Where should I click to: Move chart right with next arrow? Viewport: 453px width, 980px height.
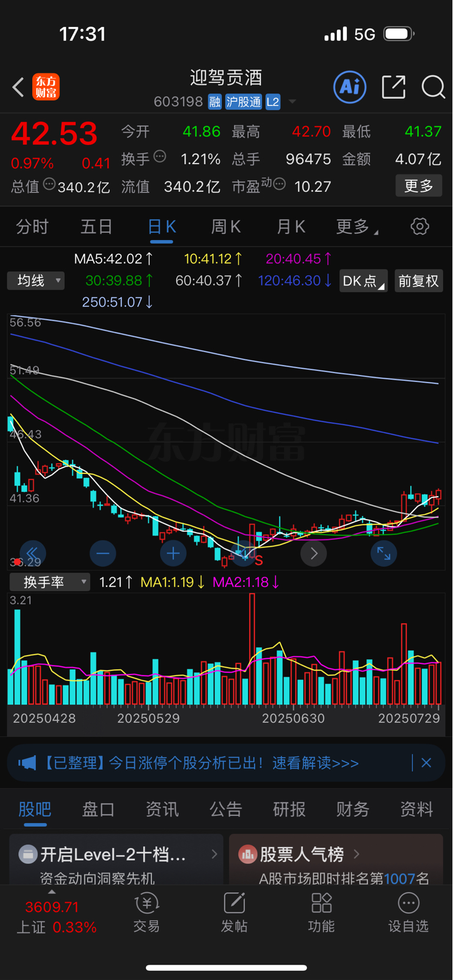(x=313, y=553)
